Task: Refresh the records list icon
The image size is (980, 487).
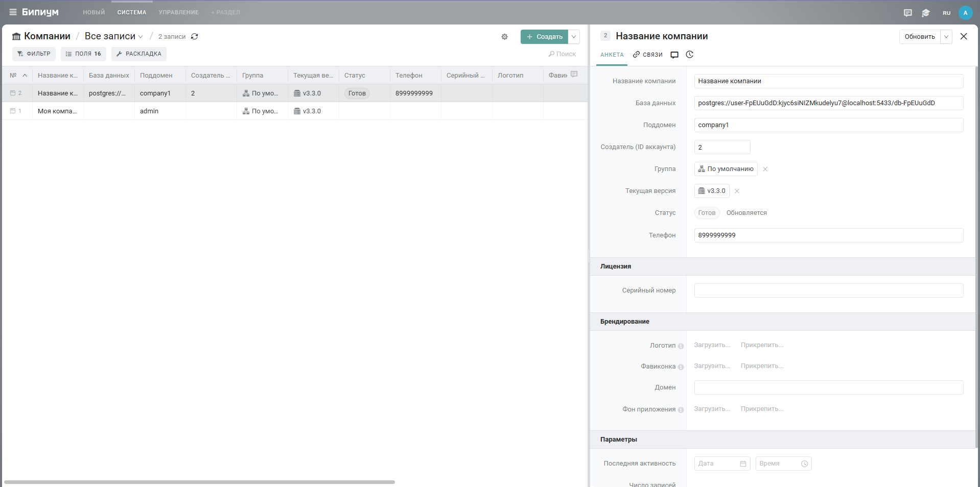Action: 195,37
